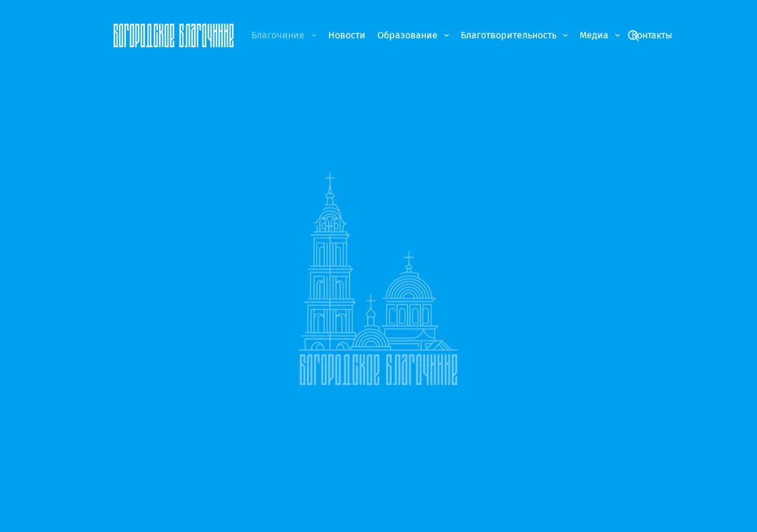Viewport: 757px width, 532px height.
Task: Open the search magnifier icon
Action: pos(633,35)
